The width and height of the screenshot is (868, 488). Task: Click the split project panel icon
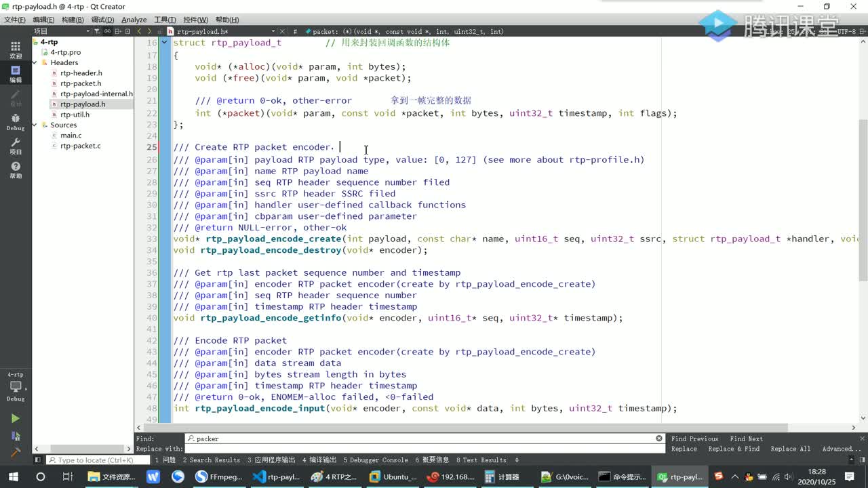point(119,31)
